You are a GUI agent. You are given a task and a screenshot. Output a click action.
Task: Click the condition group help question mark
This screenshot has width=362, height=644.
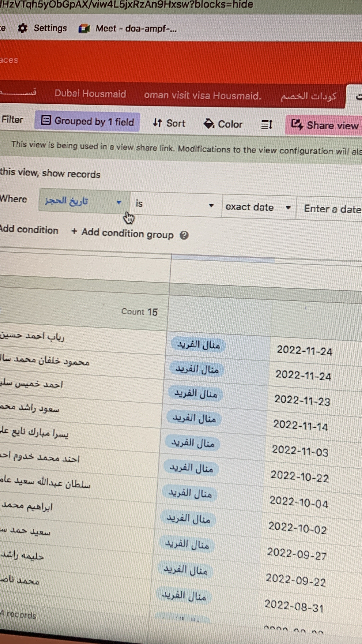(x=184, y=235)
